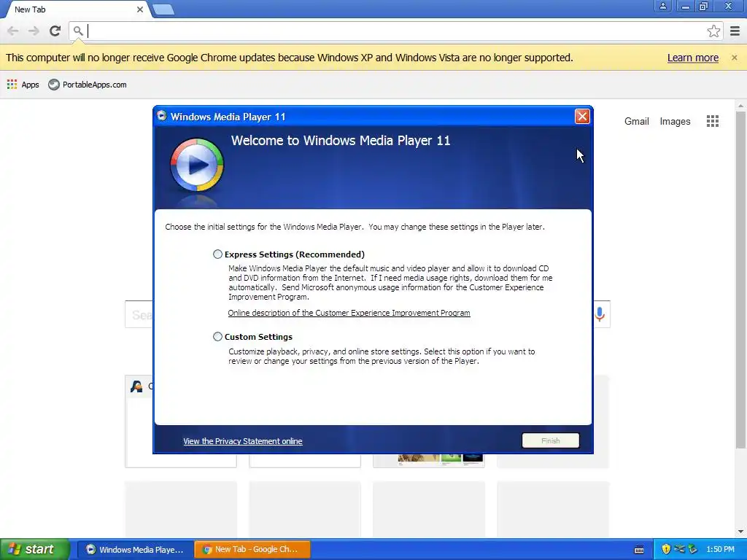Select the Custom Settings radio button
The height and width of the screenshot is (560, 747).
pyautogui.click(x=217, y=337)
